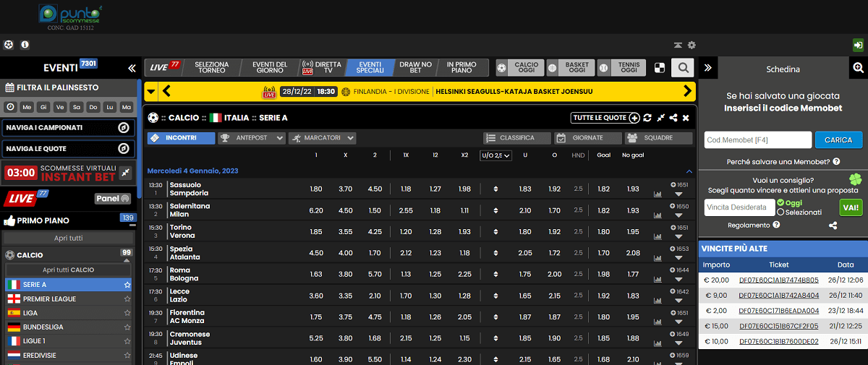Open Calcio Oggi quick filter
Screen dimensions: 868x365
coord(519,68)
